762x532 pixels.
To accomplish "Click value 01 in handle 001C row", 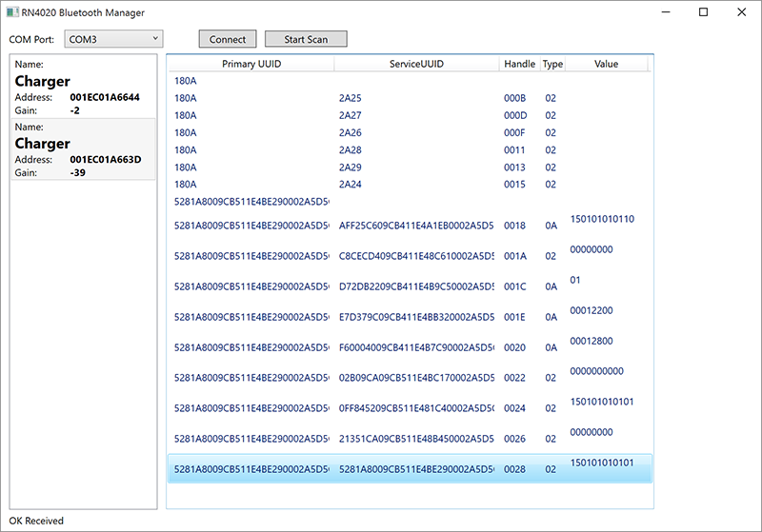I will pyautogui.click(x=575, y=280).
